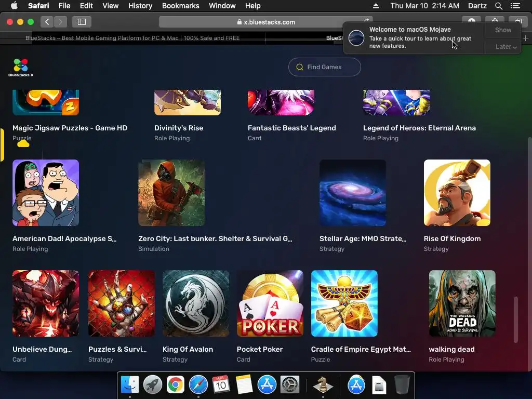Click the date and time in menu bar
The image size is (532, 399).
(x=424, y=6)
